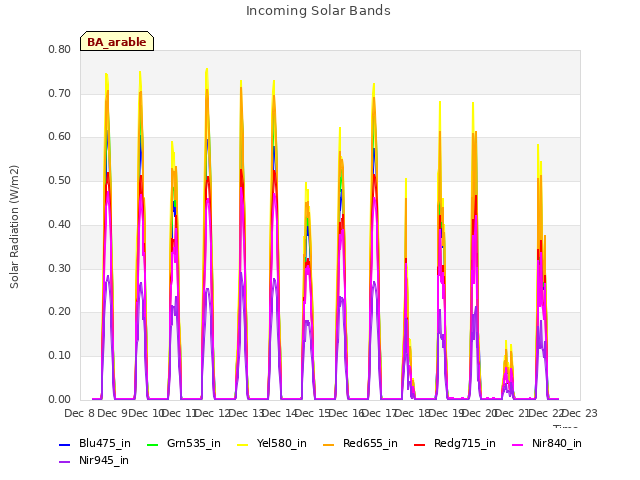Click the Yel580_in yellow legend swatch
This screenshot has height=480, width=640.
242,444
